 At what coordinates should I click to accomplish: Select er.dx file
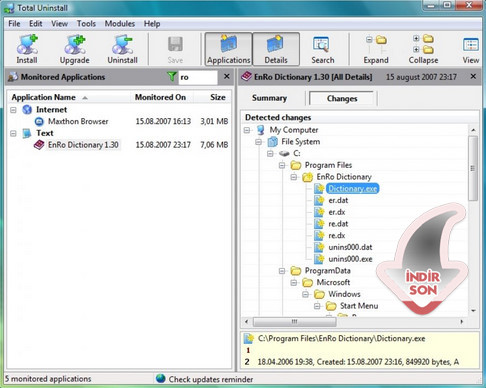click(x=337, y=212)
